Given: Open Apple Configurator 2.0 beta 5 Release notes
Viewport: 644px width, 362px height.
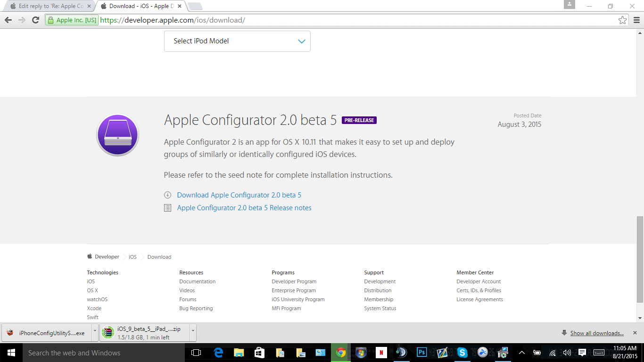Looking at the screenshot, I should [x=244, y=208].
